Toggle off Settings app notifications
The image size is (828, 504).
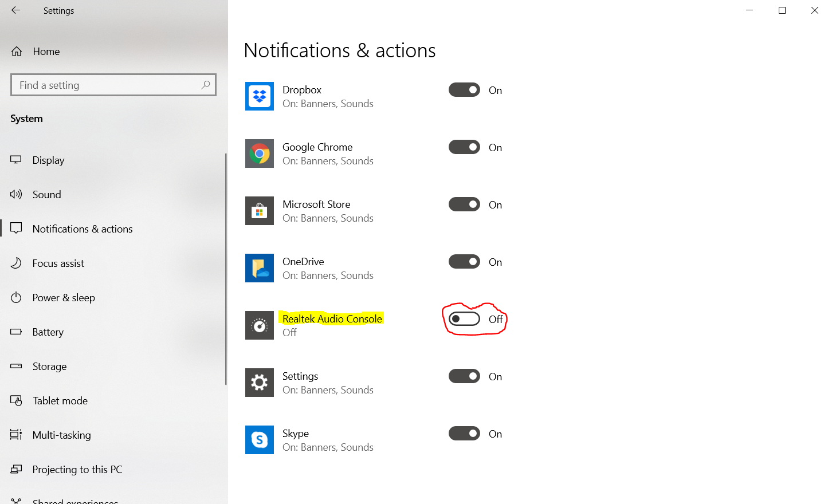464,376
